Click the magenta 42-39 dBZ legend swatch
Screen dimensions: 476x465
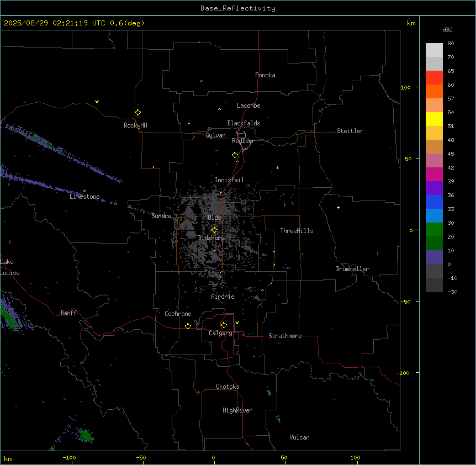434,174
